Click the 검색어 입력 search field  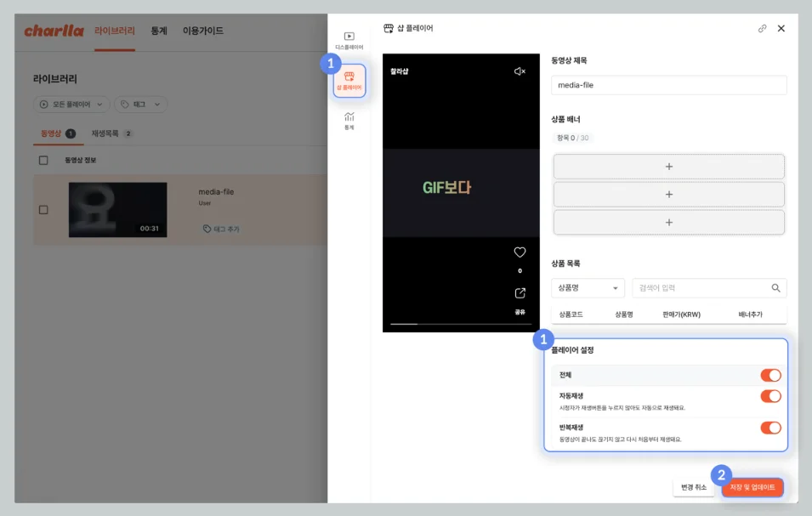(x=709, y=288)
